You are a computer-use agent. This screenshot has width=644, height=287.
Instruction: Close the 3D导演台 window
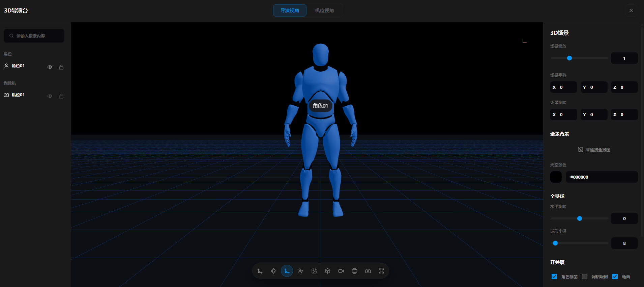pyautogui.click(x=631, y=10)
